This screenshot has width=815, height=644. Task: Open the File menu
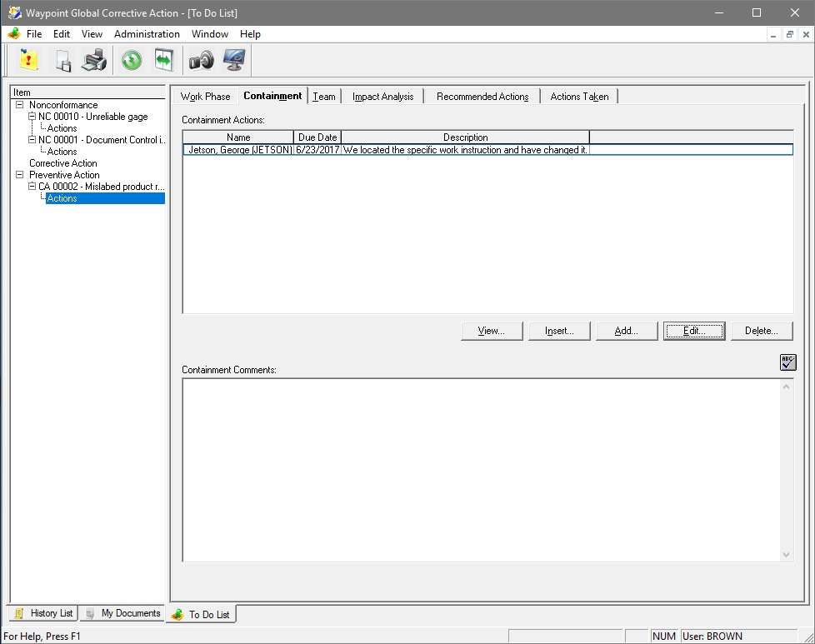[34, 34]
